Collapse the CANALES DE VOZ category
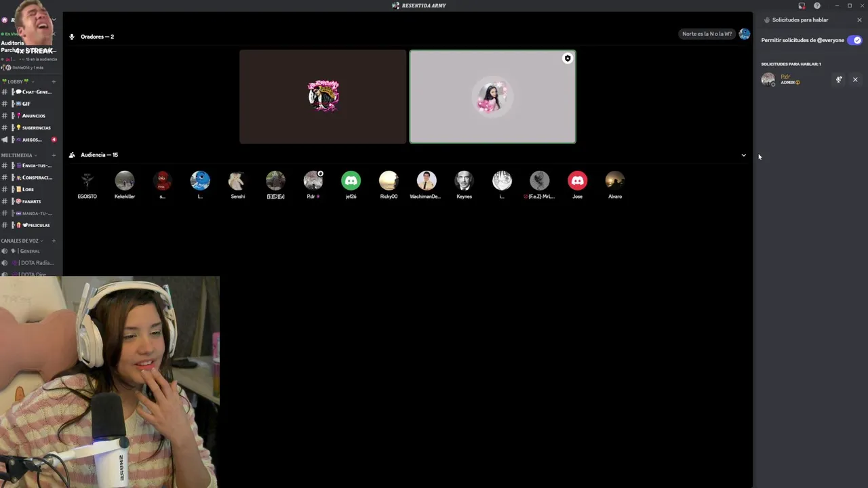Viewport: 868px width, 488px height. tap(22, 241)
